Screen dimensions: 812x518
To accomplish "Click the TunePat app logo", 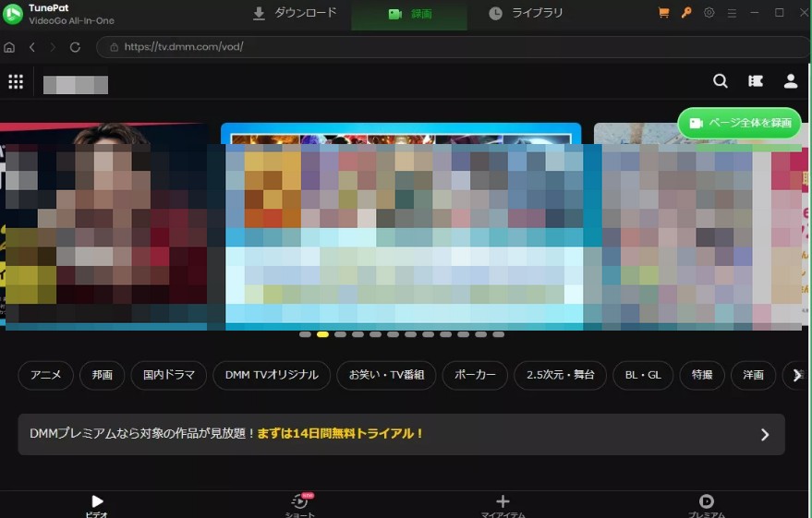I will click(13, 14).
